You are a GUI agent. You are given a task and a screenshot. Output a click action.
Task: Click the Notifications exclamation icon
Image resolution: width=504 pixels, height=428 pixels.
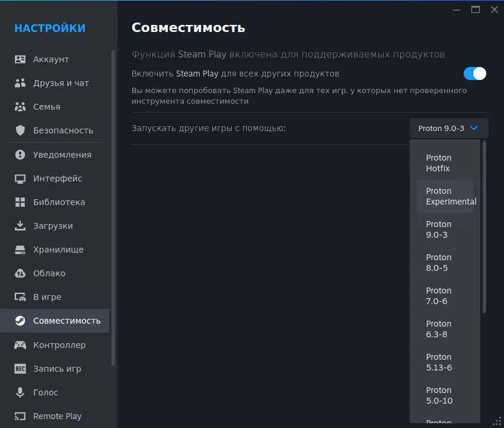coord(20,155)
